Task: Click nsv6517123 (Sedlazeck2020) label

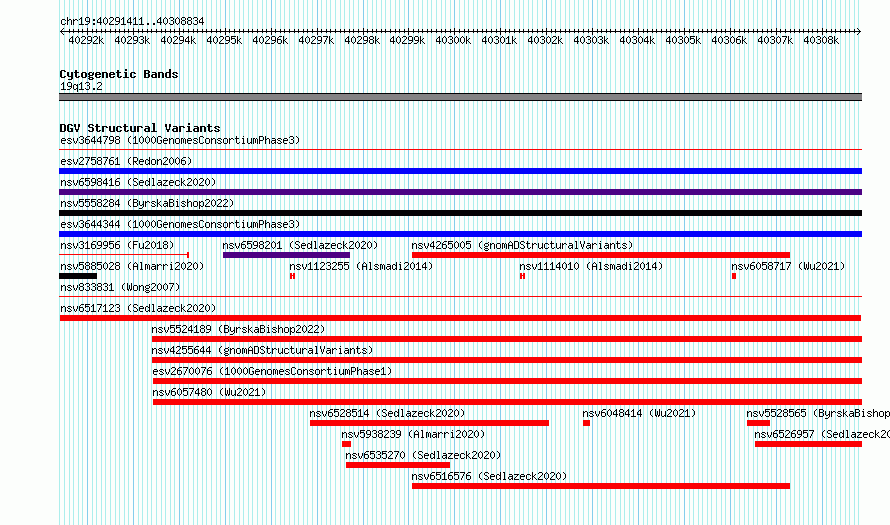Action: click(138, 308)
